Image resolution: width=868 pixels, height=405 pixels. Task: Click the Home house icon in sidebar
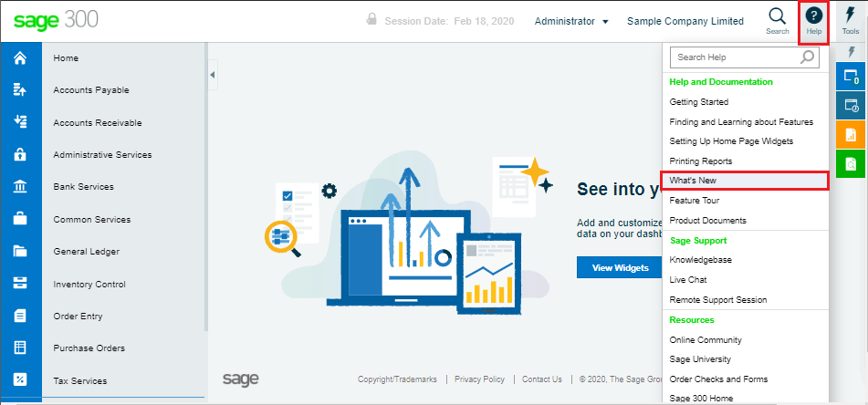(x=20, y=58)
